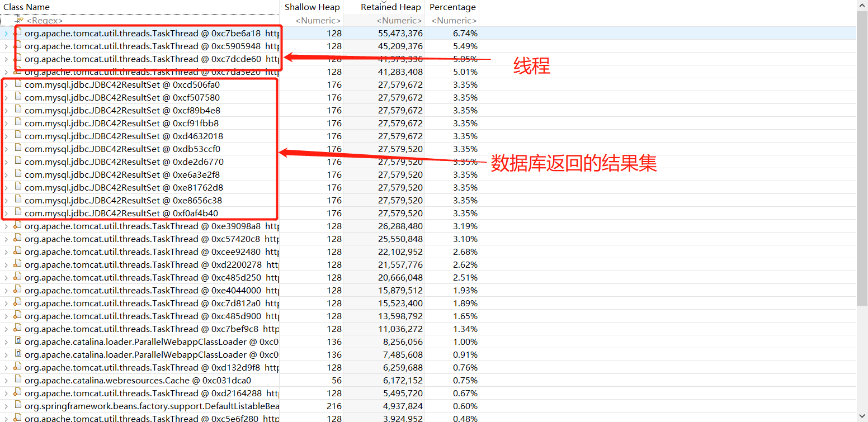The image size is (868, 422).
Task: Expand the webresources.Cache 0xc031dca0 node
Action: tap(6, 380)
